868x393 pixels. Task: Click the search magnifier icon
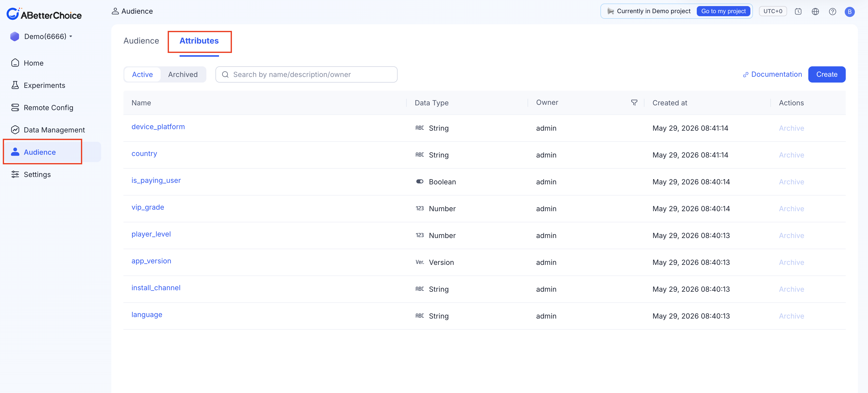[225, 74]
